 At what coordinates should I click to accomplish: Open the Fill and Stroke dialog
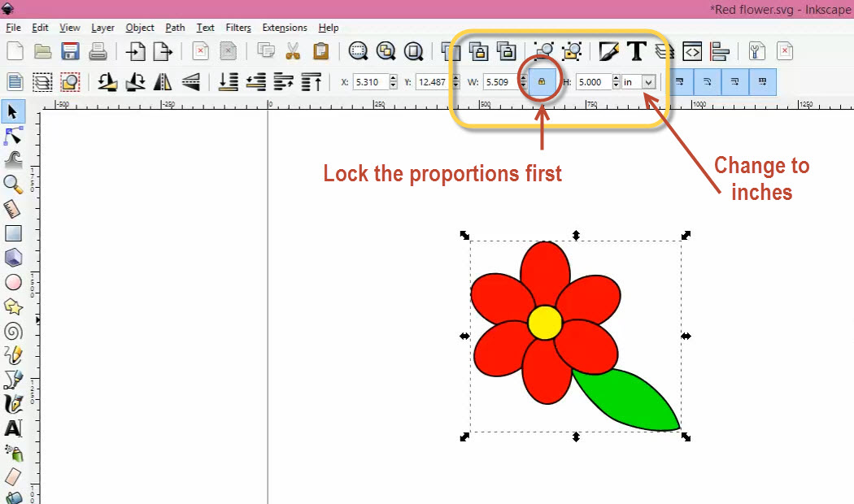coord(608,51)
